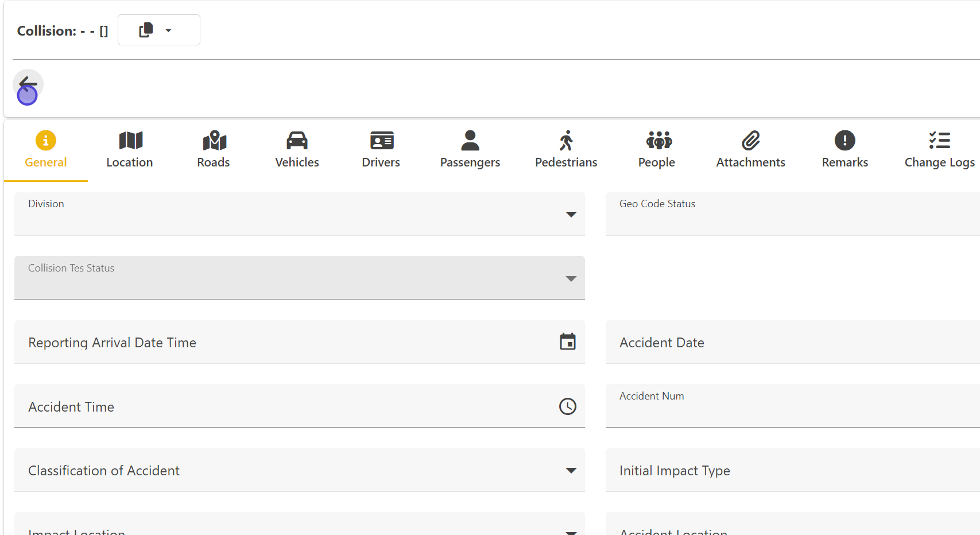
Task: Open the Drivers ID card tab
Action: [x=381, y=150]
